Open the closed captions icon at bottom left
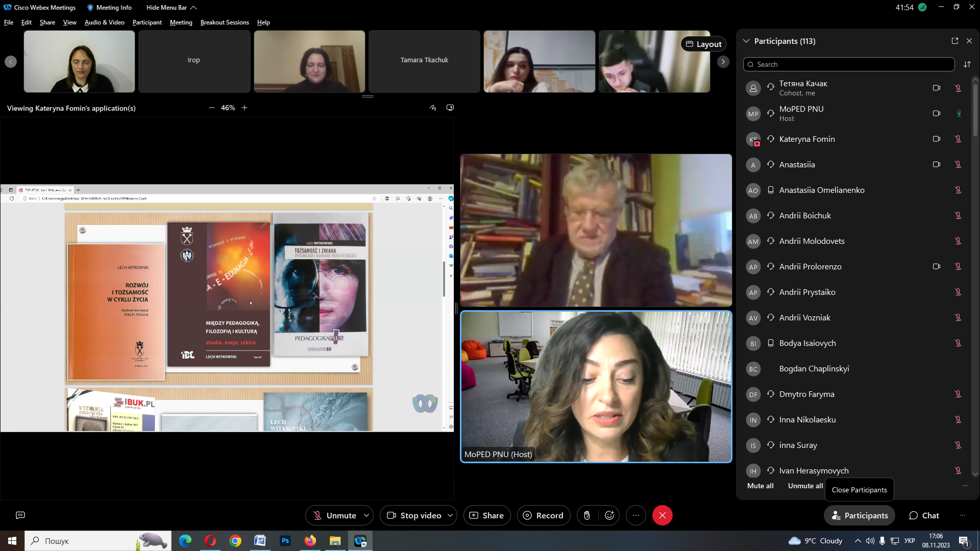The height and width of the screenshot is (551, 980). pos(20,515)
